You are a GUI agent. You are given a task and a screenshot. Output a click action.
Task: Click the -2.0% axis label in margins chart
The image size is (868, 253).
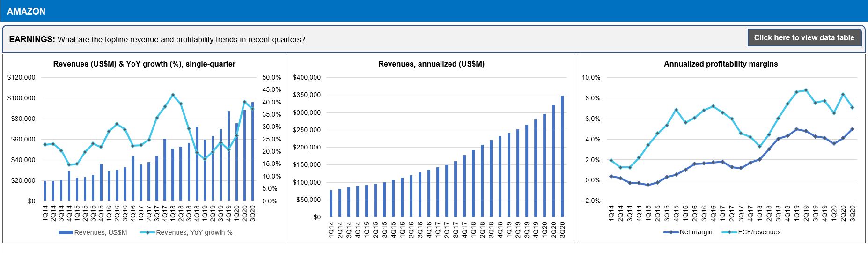592,201
